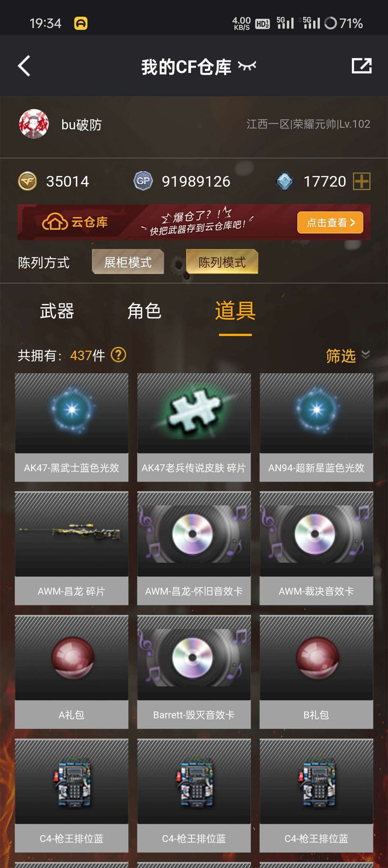Image resolution: width=388 pixels, height=868 pixels.
Task: Open the AWM-昌龙 碎片 item
Action: [x=71, y=548]
